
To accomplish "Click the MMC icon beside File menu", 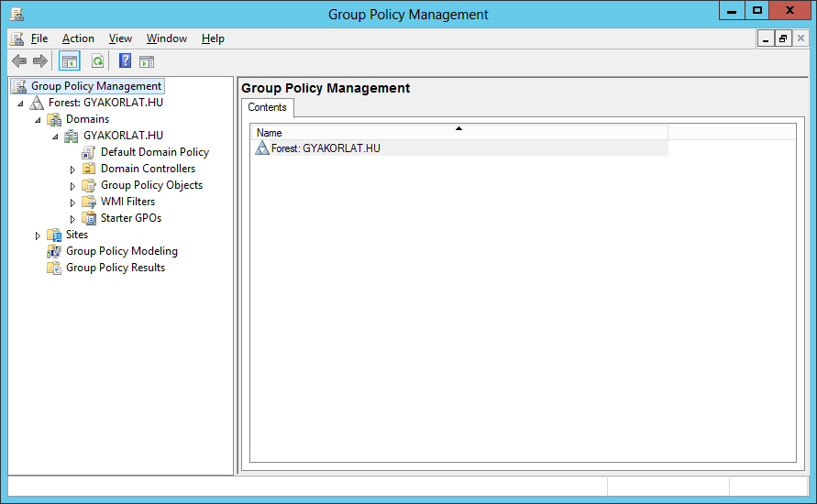I will [17, 38].
